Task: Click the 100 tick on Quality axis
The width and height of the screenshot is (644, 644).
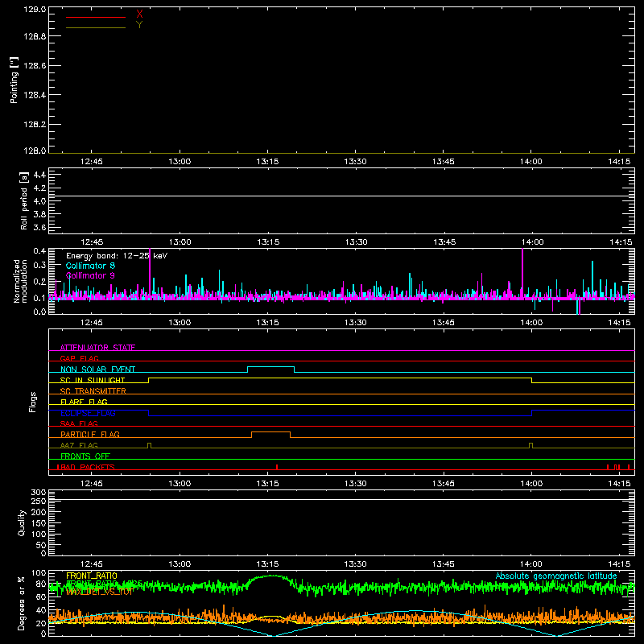Action: 39,535
